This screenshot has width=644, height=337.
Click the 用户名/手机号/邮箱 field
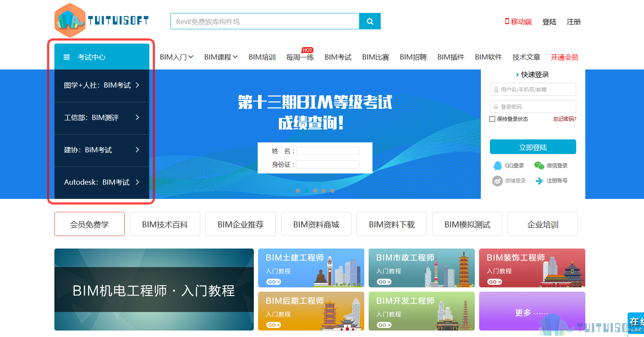[x=533, y=89]
